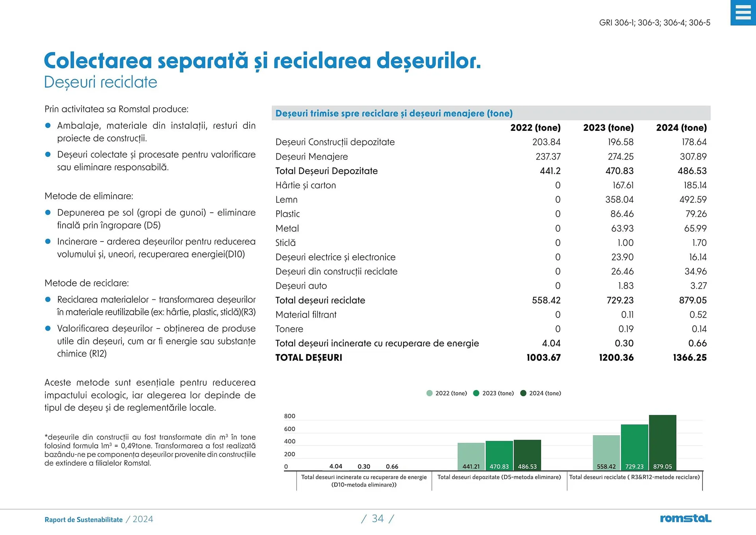756x535 pixels.
Task: Click the Total deșeuri reciclate row label
Action: (x=320, y=300)
